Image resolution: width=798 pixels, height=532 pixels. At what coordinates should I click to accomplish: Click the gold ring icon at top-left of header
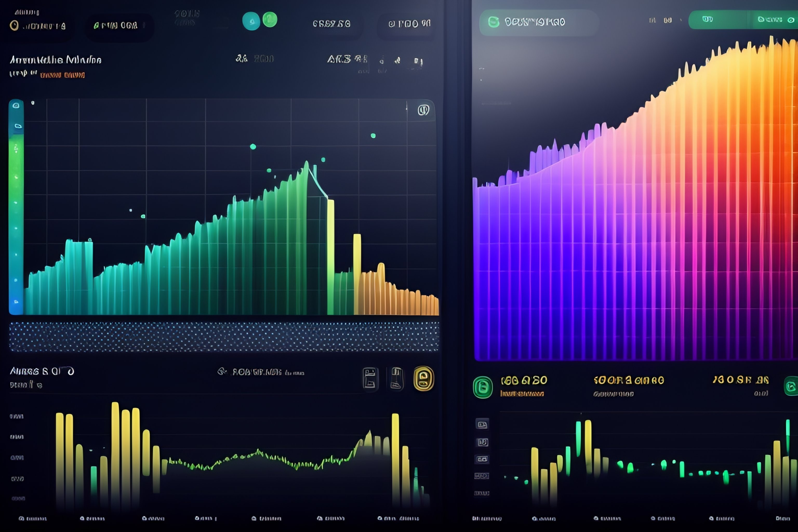(x=14, y=25)
